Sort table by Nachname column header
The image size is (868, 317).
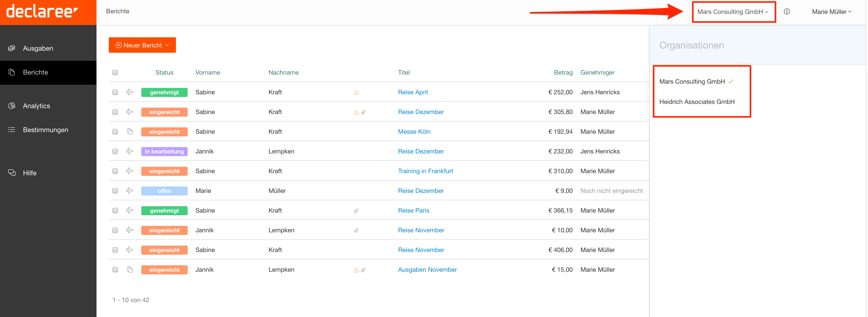(283, 72)
